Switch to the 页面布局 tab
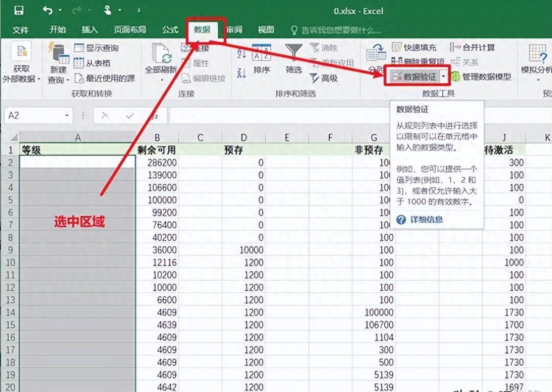 pos(130,30)
